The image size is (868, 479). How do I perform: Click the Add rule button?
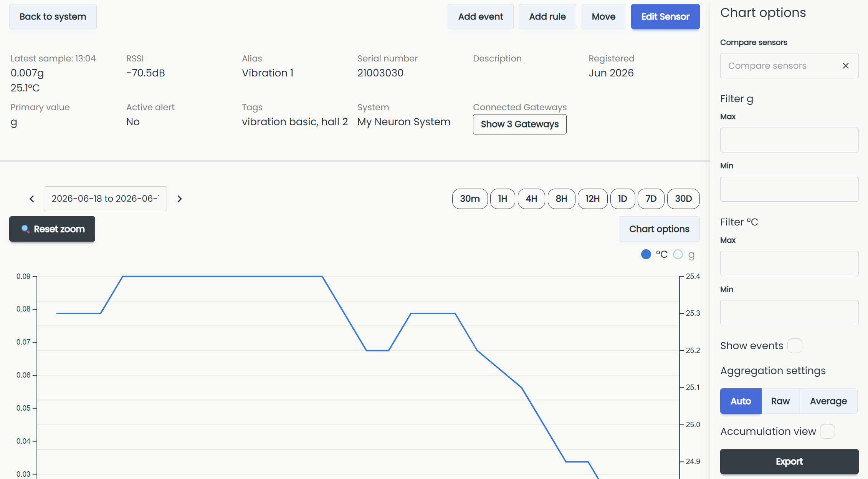tap(547, 17)
